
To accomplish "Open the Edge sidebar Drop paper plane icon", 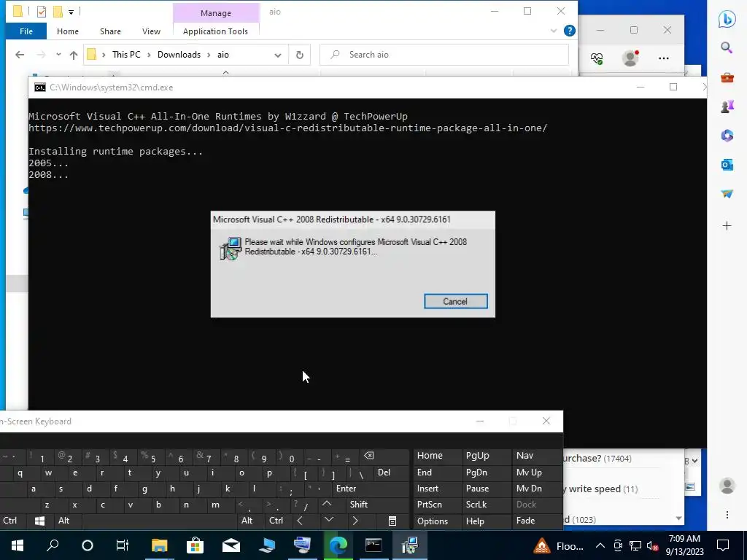I will coord(727,194).
